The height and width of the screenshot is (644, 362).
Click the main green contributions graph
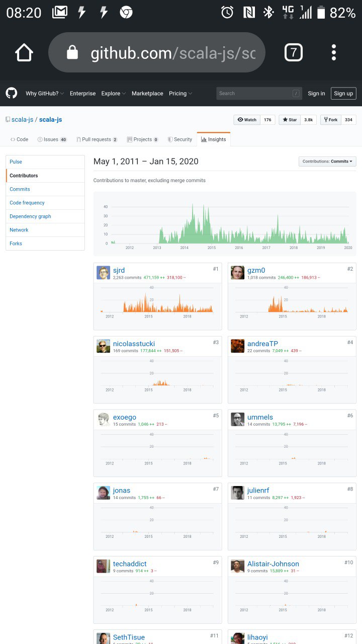coord(225,224)
